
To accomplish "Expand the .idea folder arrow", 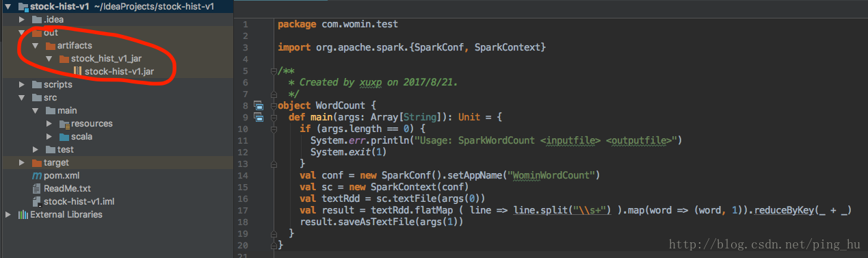I will [x=22, y=19].
